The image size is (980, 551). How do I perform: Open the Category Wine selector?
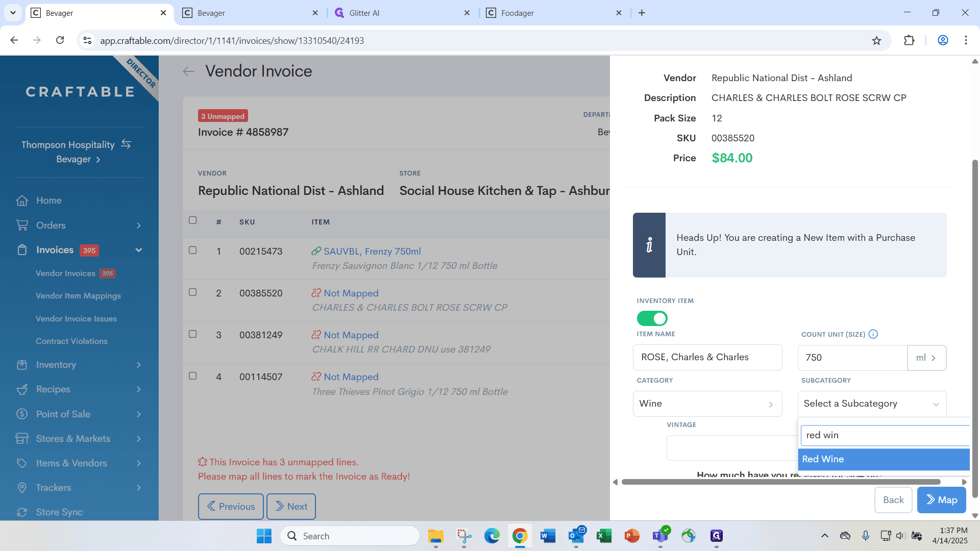[x=707, y=404]
